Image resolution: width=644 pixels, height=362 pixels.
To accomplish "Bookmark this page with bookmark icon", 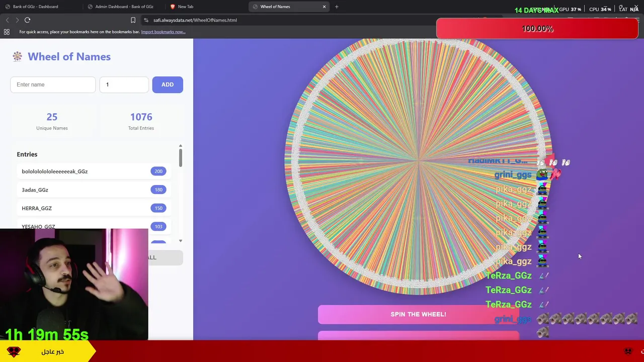I will (x=133, y=20).
